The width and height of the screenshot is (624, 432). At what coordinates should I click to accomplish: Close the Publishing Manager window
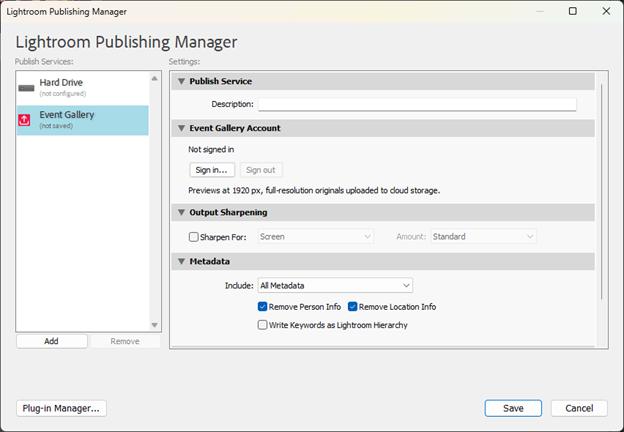click(x=606, y=11)
